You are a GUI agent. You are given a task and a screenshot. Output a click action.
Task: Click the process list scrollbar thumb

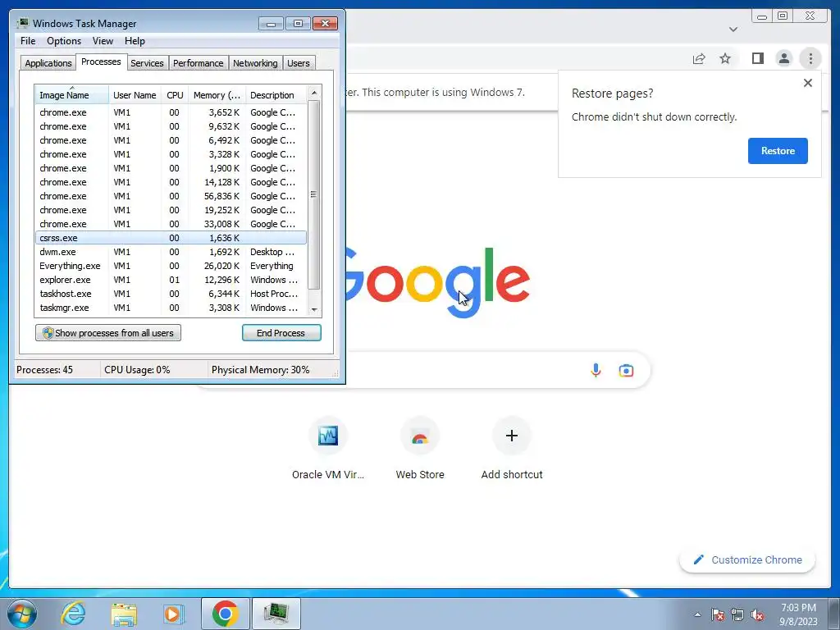314,194
